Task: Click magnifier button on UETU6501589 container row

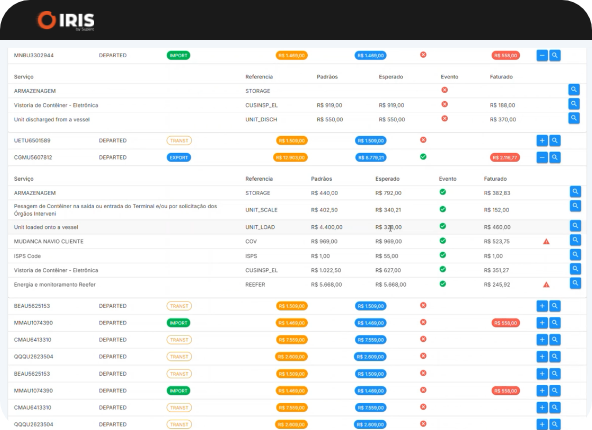Action: click(555, 140)
